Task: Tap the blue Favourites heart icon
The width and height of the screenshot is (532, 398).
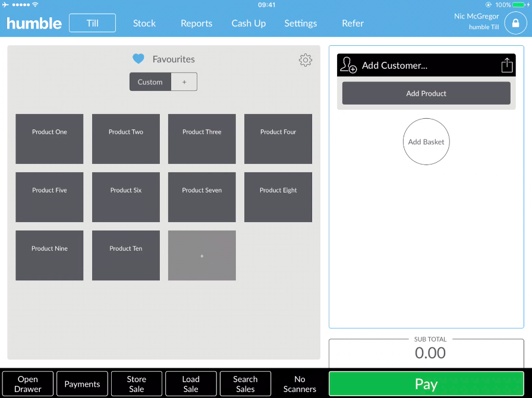Action: click(138, 59)
